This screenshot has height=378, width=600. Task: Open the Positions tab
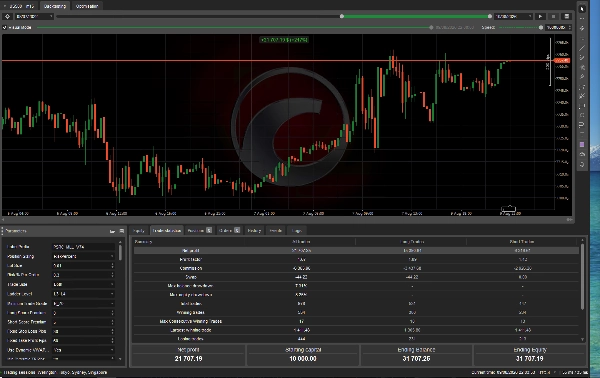click(199, 230)
